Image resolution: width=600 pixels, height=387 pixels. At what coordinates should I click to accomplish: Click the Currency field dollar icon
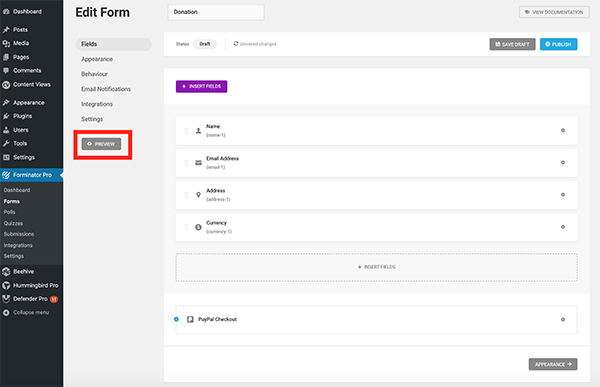(x=198, y=227)
